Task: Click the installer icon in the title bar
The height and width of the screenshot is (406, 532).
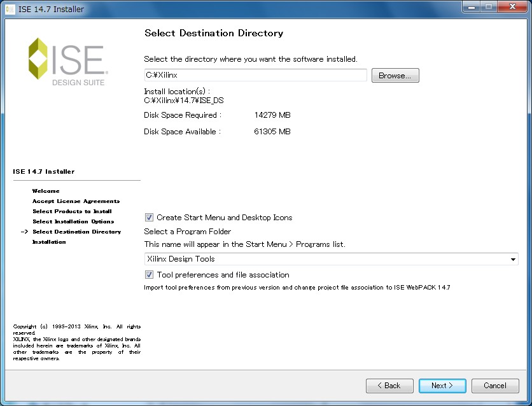Action: tap(10, 9)
